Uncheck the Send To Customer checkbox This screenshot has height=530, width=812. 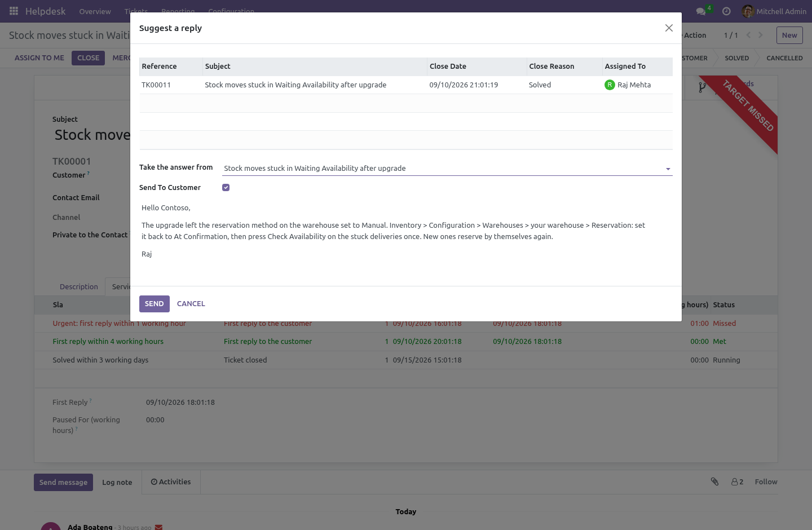click(226, 187)
